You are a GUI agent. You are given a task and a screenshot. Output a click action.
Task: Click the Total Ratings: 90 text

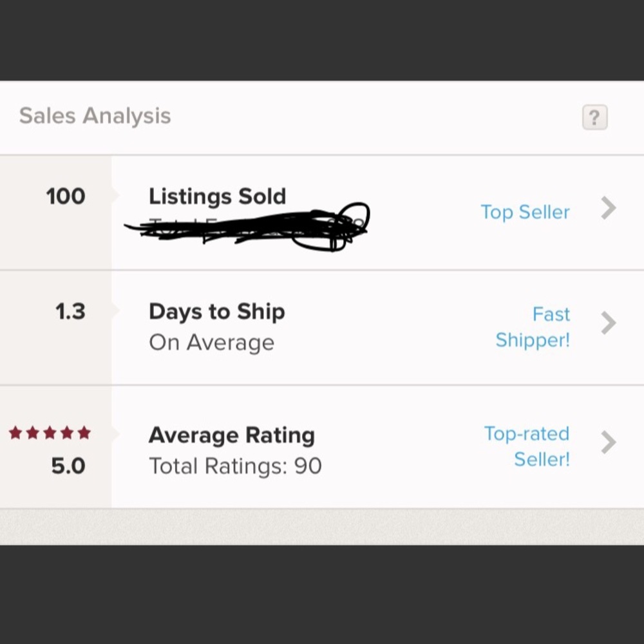click(235, 465)
